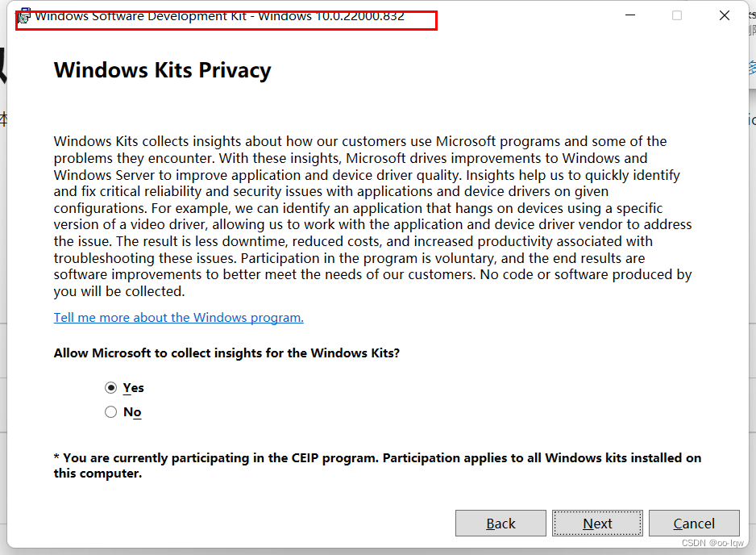
Task: Decline participation in the CEIP program
Action: tap(110, 411)
